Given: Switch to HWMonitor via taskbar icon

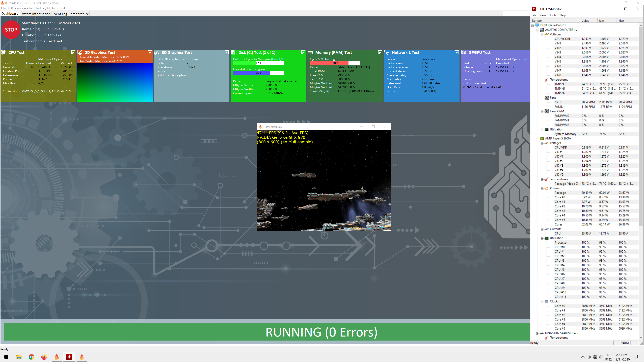Looking at the screenshot, I should coord(69,357).
